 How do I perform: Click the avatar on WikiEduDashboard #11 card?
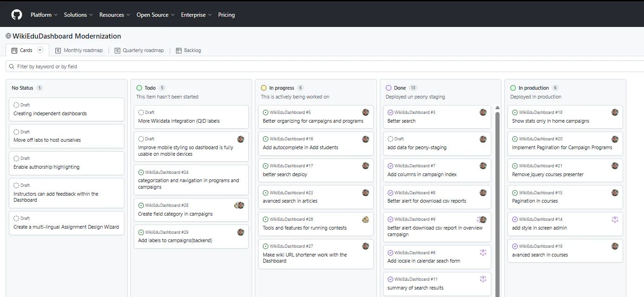pyautogui.click(x=483, y=279)
